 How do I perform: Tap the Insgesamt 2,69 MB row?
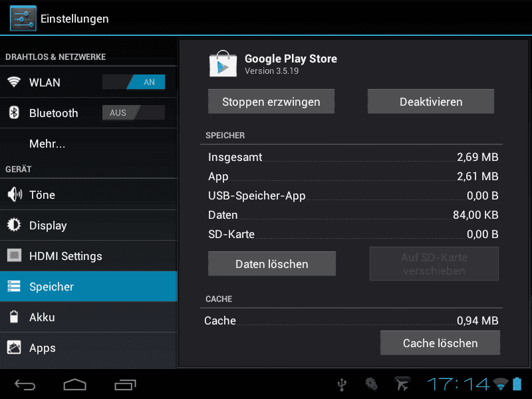click(x=353, y=157)
